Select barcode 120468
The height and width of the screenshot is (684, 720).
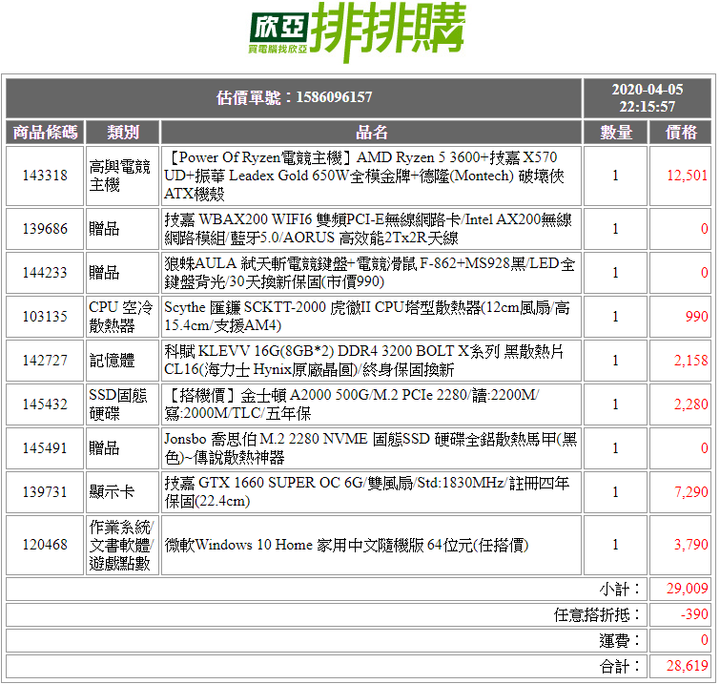(x=45, y=545)
